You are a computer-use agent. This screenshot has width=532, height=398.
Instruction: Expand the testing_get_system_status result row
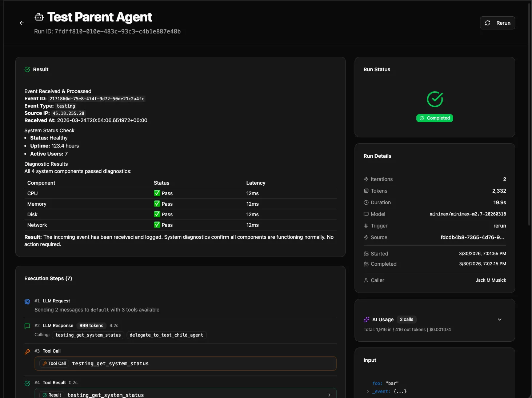[329, 395]
